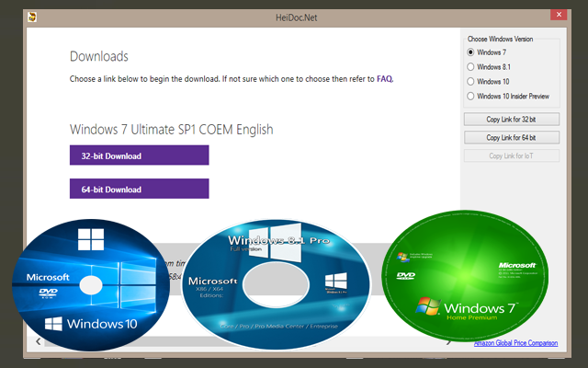Viewport: 588px width, 368px height.
Task: Click the green Windows 7 Home Premium disc
Action: pos(465,276)
